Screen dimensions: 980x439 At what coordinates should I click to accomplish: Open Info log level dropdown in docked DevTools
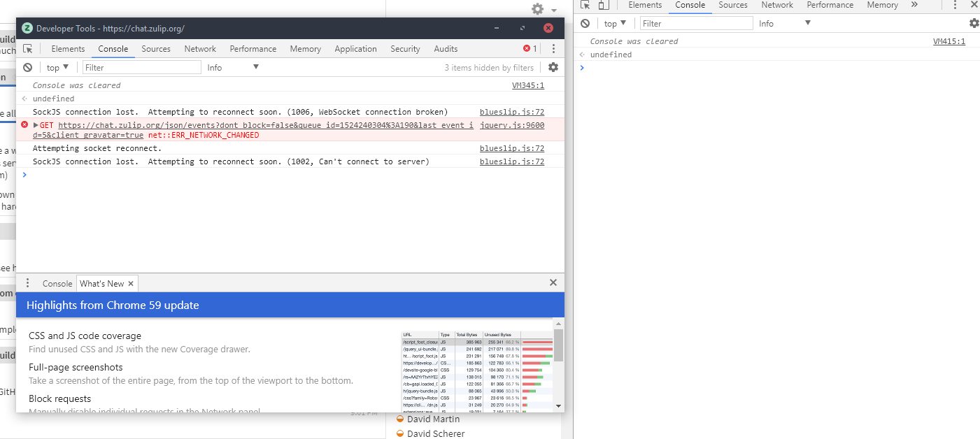[785, 23]
